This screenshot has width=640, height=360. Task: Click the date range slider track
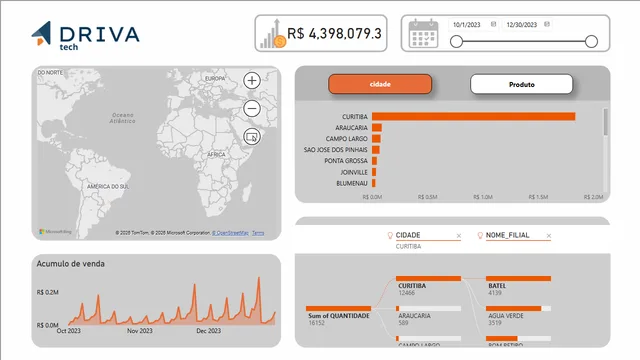pos(524,41)
